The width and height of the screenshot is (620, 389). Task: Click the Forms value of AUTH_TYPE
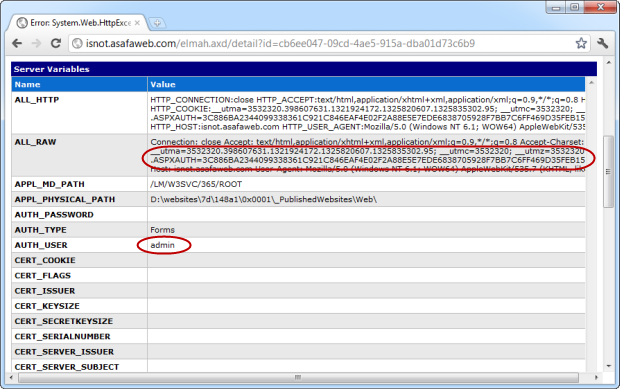162,230
